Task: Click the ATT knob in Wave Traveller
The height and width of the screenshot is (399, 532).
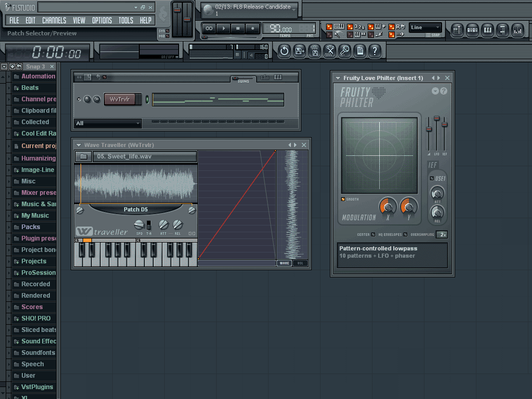Action: coord(164,224)
